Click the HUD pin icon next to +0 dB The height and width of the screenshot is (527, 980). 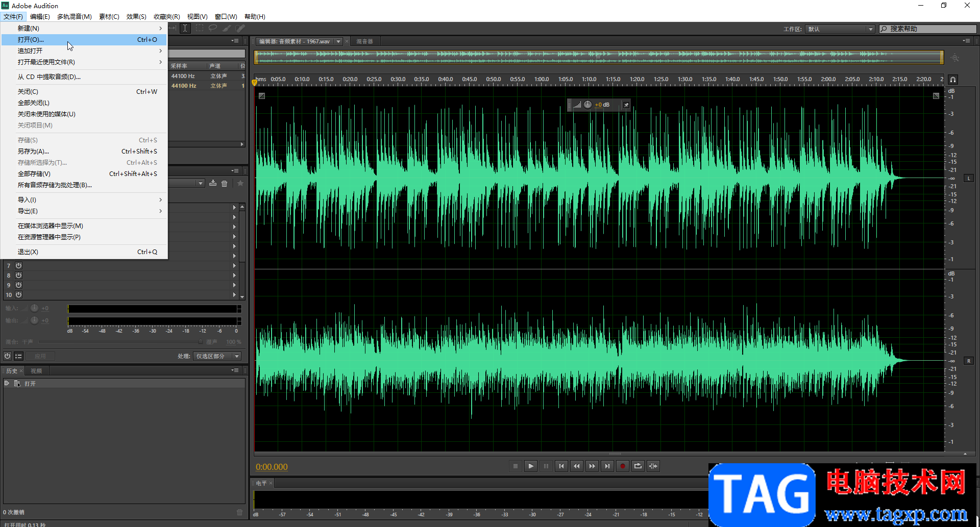coord(626,105)
